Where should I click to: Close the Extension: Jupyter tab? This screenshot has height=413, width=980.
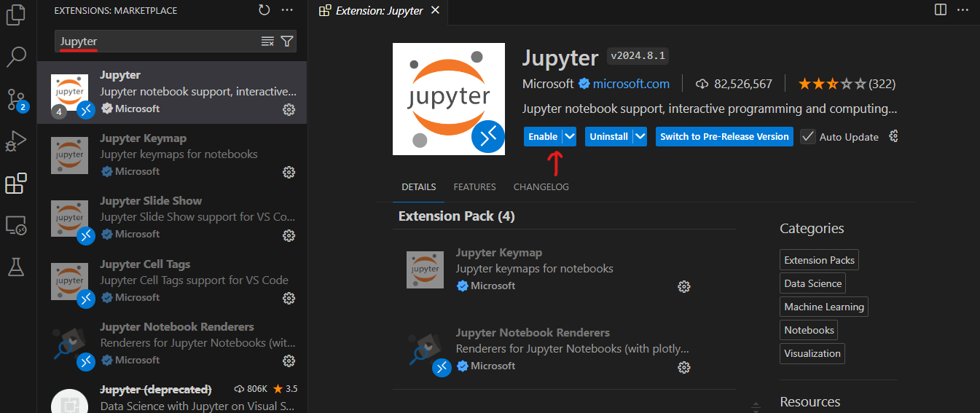(435, 10)
